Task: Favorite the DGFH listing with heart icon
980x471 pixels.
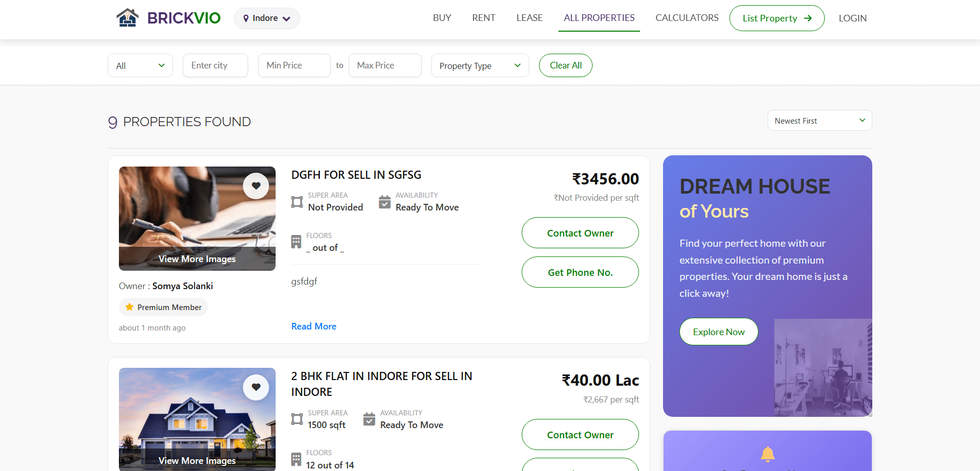Action: point(256,186)
